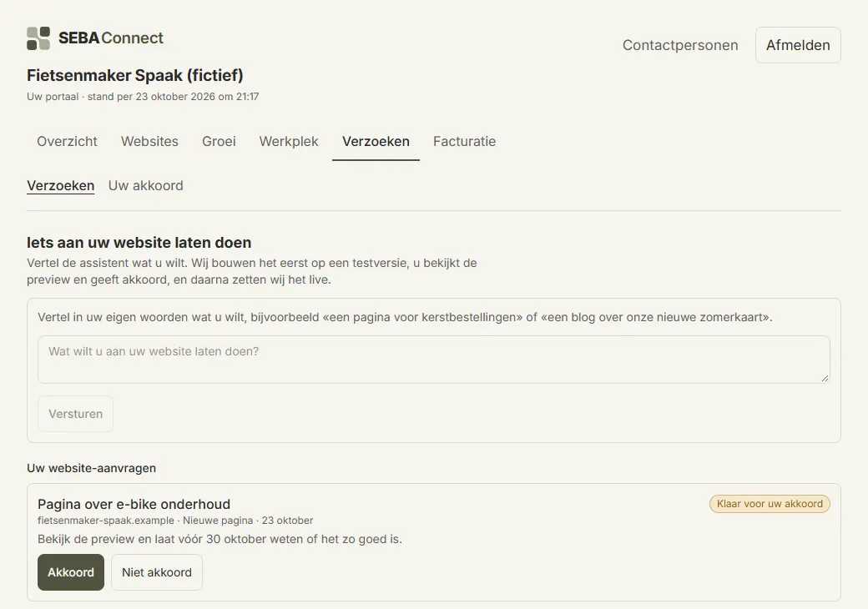The width and height of the screenshot is (868, 609).
Task: Select the Verzoeken main tab
Action: pyautogui.click(x=376, y=142)
